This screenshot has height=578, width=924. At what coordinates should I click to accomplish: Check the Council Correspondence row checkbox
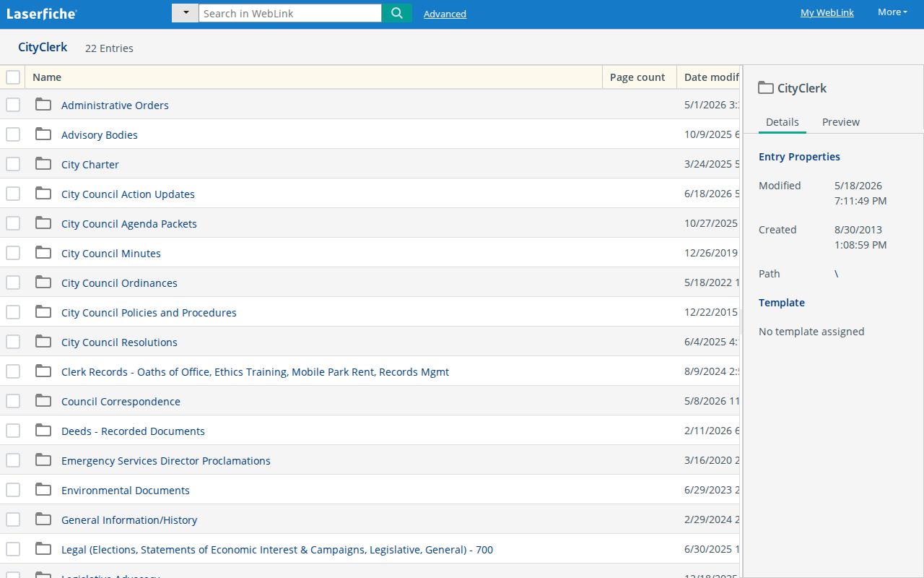[x=13, y=401]
